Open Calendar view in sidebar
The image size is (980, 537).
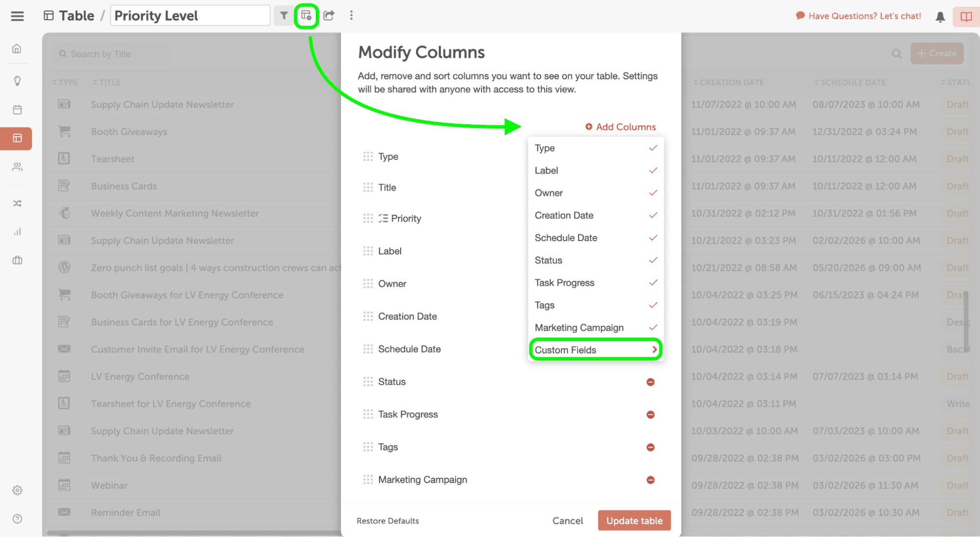coord(17,110)
